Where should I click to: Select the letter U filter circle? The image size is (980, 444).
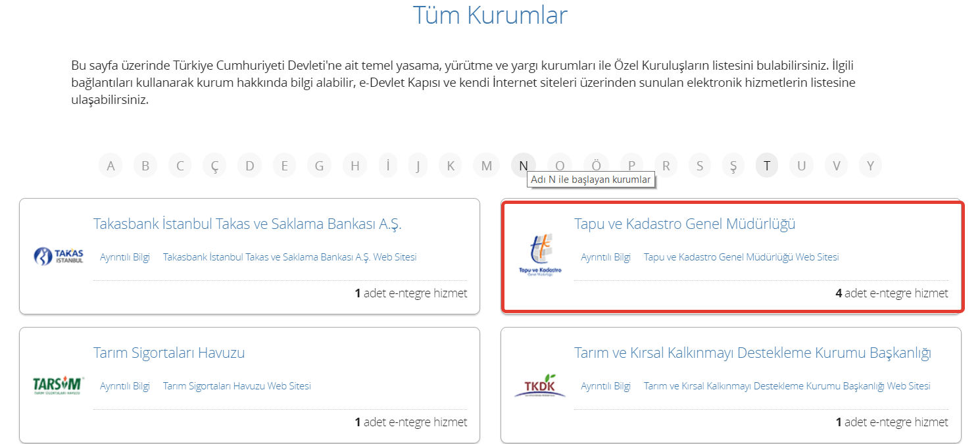coord(801,165)
